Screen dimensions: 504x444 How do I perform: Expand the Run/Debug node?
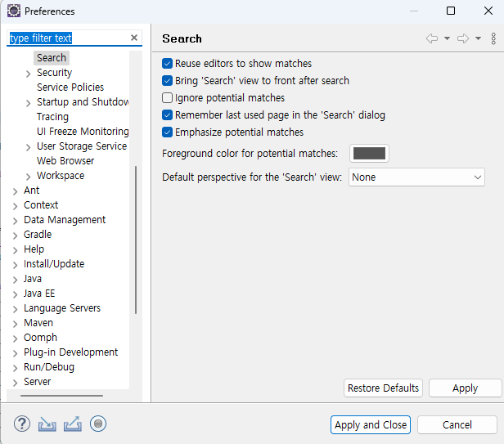point(15,368)
